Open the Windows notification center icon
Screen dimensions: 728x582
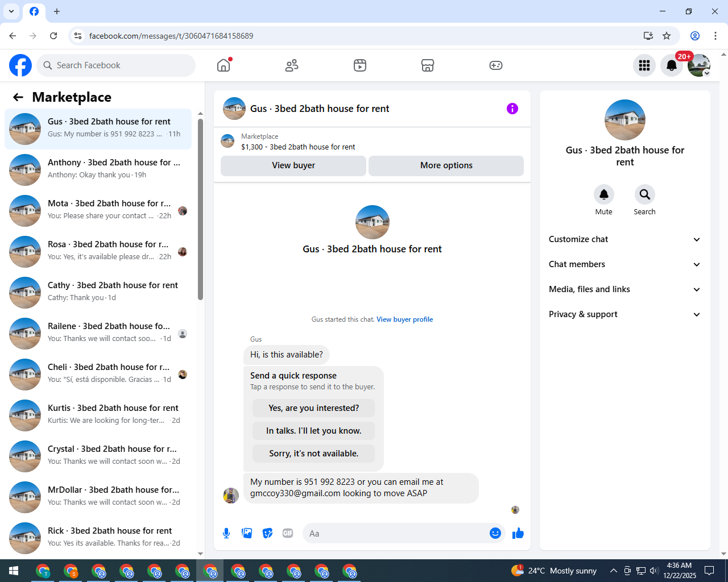coord(709,571)
